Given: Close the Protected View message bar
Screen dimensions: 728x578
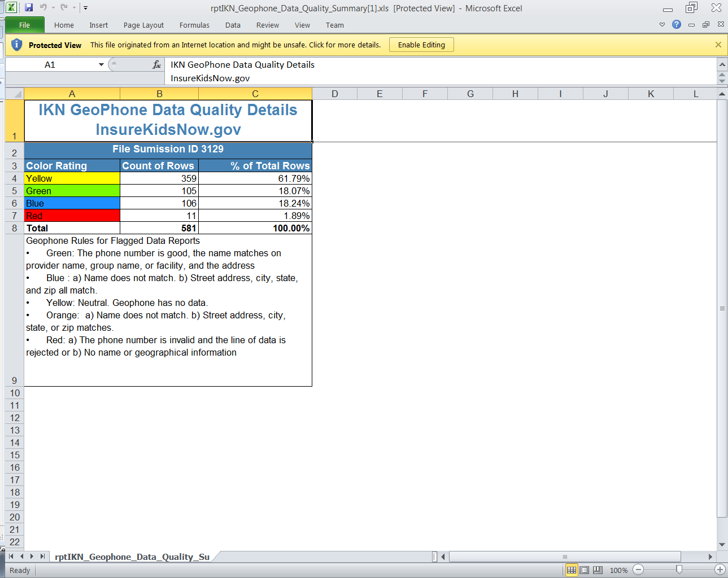Looking at the screenshot, I should tap(718, 45).
